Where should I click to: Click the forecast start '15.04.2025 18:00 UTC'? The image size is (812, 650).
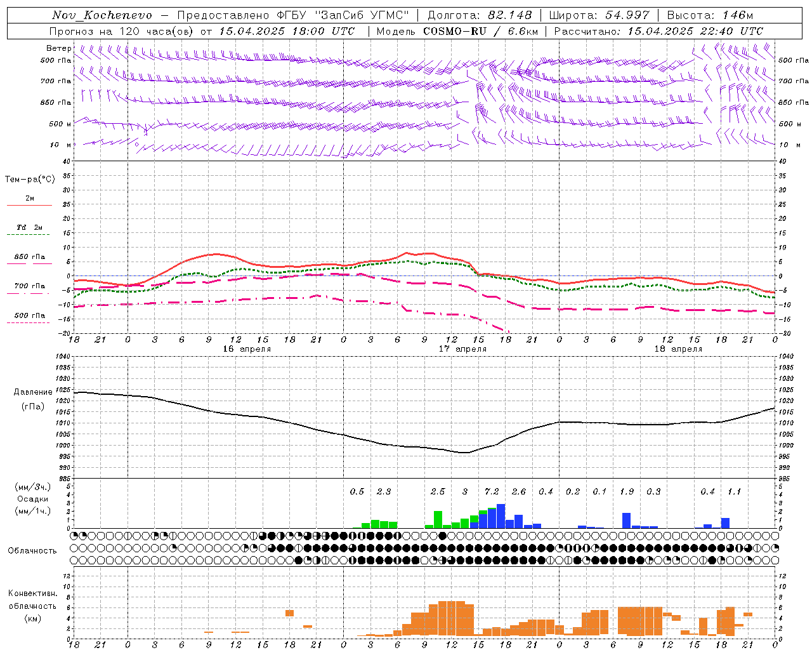click(287, 31)
